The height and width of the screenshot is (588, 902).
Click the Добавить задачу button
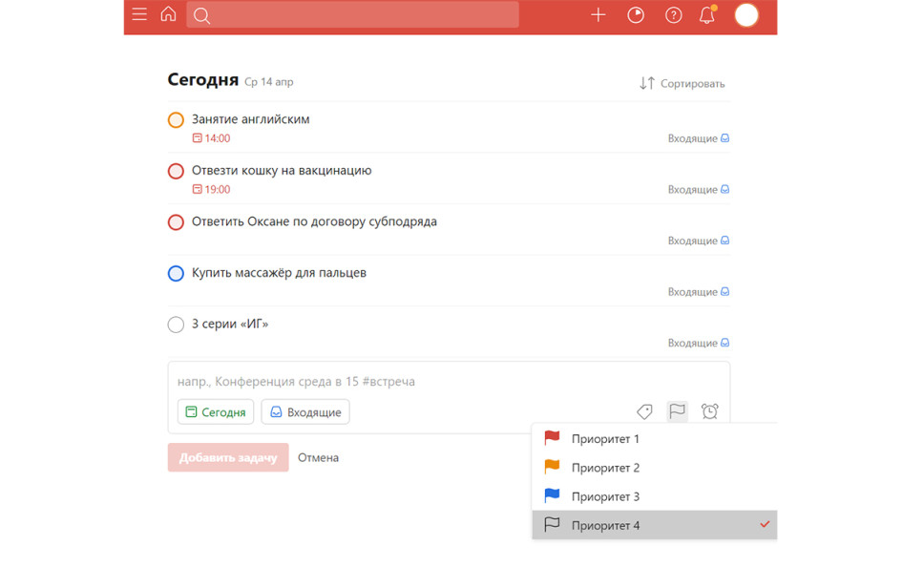pos(228,458)
